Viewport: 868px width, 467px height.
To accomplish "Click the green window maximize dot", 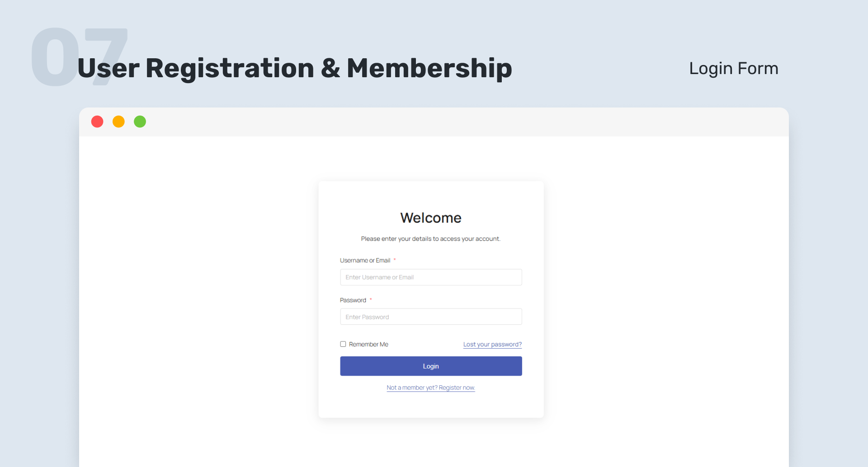I will 140,121.
